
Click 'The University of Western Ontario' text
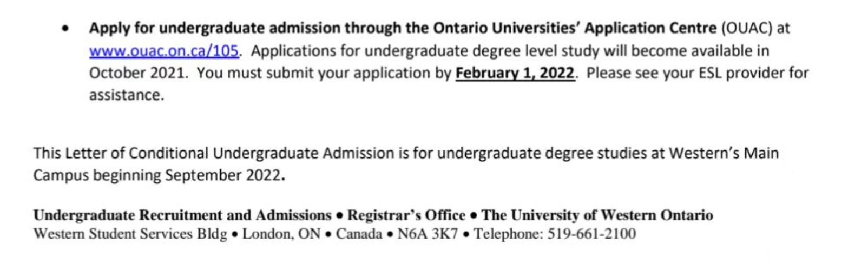(x=597, y=215)
